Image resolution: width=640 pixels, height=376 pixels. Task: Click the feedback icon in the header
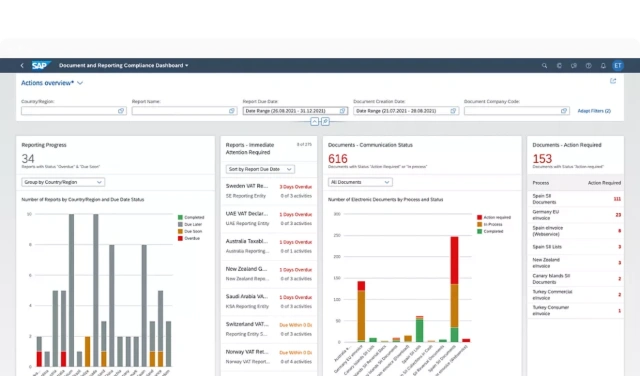pyautogui.click(x=574, y=65)
